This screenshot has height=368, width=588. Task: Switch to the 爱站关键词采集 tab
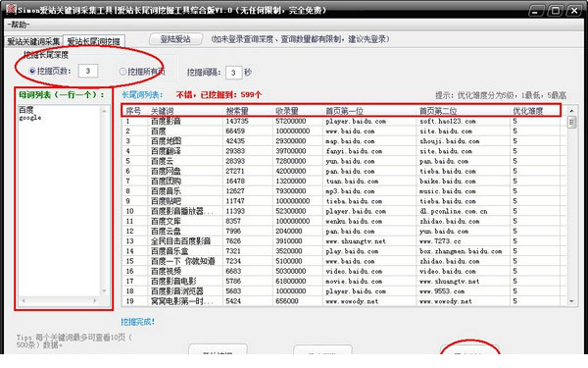tap(33, 41)
